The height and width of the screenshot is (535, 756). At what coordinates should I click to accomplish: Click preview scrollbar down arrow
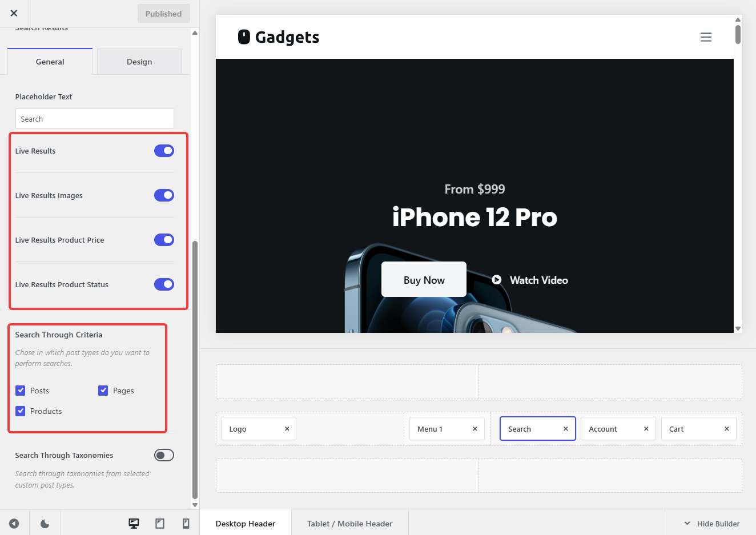pos(738,328)
